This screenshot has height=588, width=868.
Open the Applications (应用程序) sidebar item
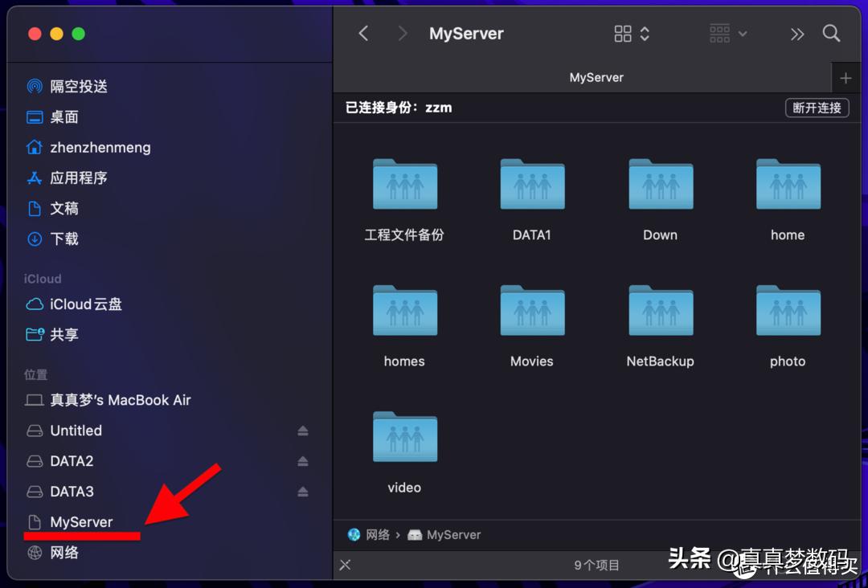pyautogui.click(x=84, y=178)
